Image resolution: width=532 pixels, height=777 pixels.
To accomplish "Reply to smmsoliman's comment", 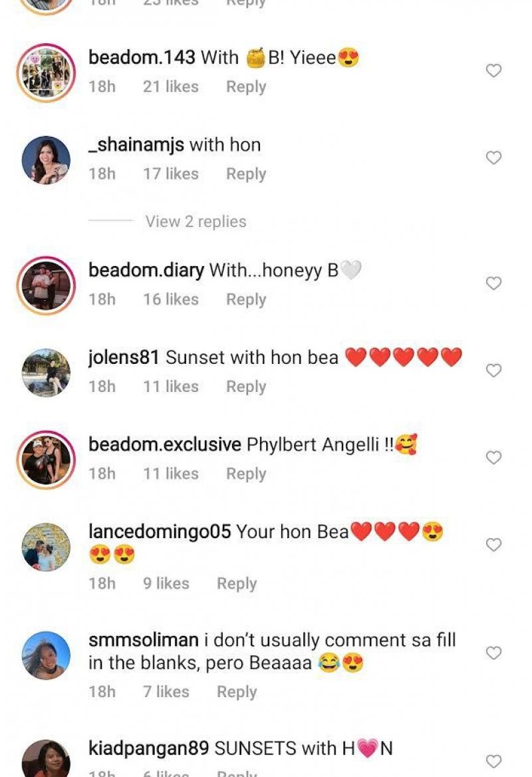I will 236,692.
